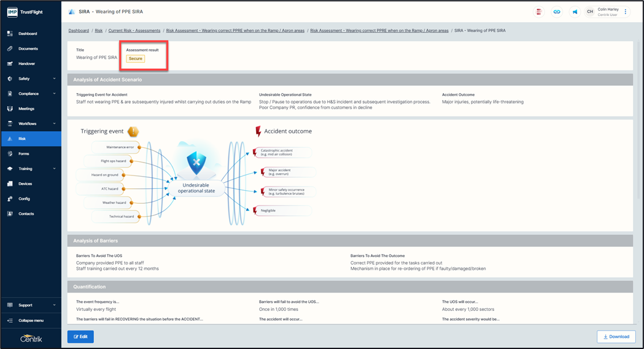Click the blue chain link icon
Screen dimensions: 644x349
tap(557, 12)
